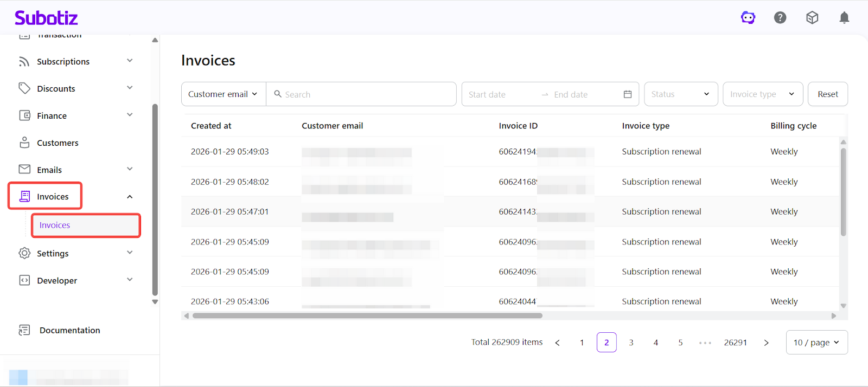The image size is (868, 387).
Task: Click the help question mark icon
Action: pyautogui.click(x=780, y=18)
